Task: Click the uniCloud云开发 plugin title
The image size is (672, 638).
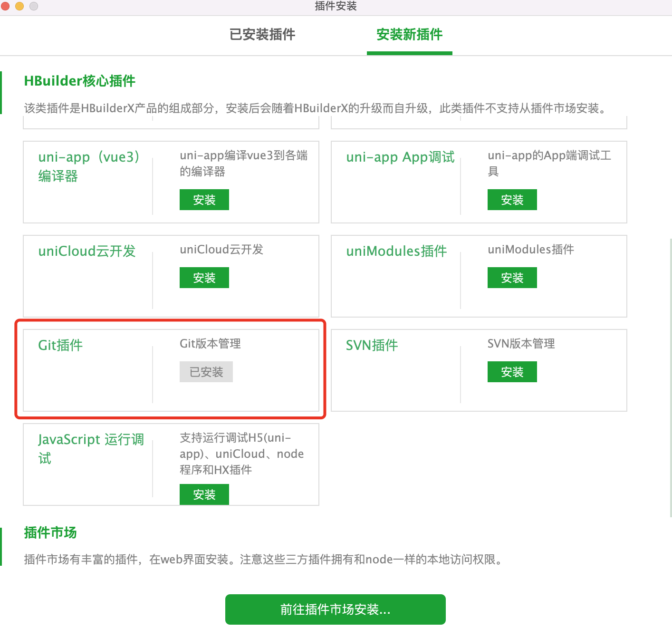Action: click(x=87, y=251)
